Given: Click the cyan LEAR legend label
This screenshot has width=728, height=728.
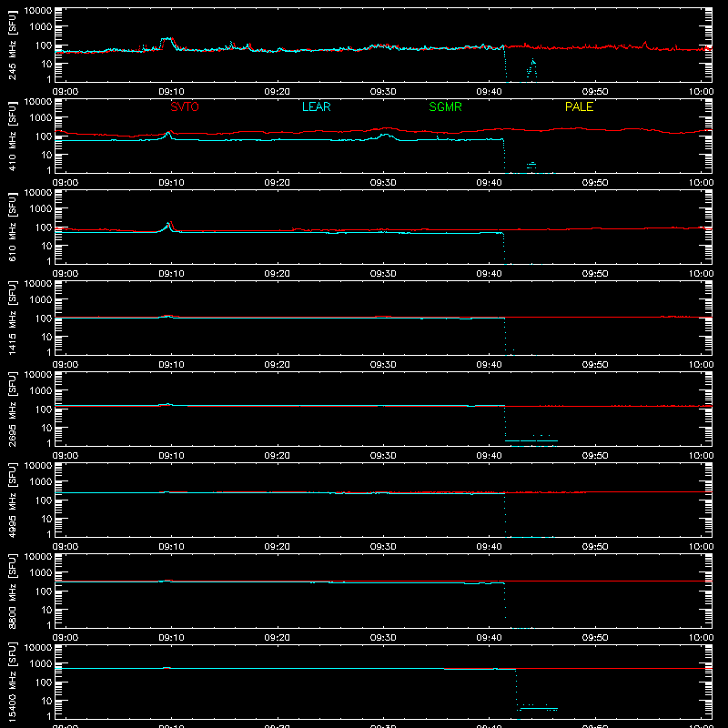Looking at the screenshot, I should pos(316,106).
